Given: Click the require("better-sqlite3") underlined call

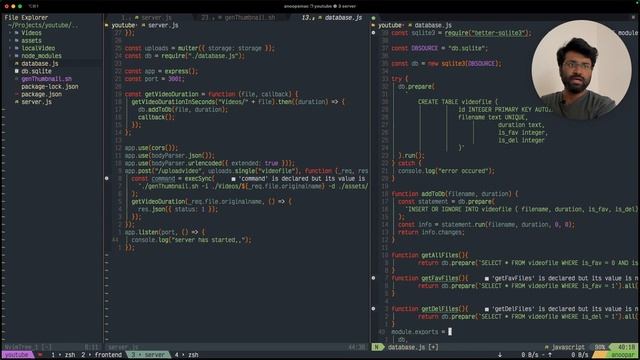Looking at the screenshot, I should click(487, 33).
